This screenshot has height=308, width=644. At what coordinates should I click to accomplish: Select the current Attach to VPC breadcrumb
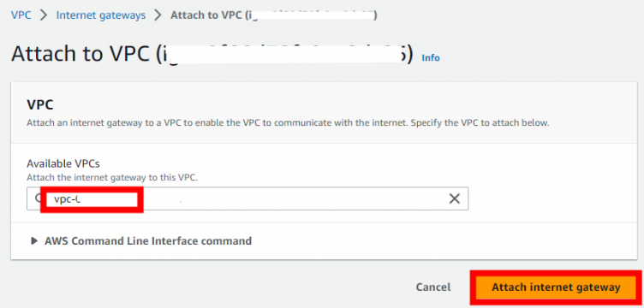(x=274, y=15)
